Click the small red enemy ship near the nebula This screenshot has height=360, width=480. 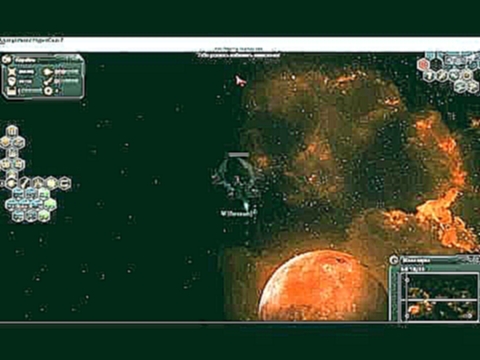pos(241,81)
